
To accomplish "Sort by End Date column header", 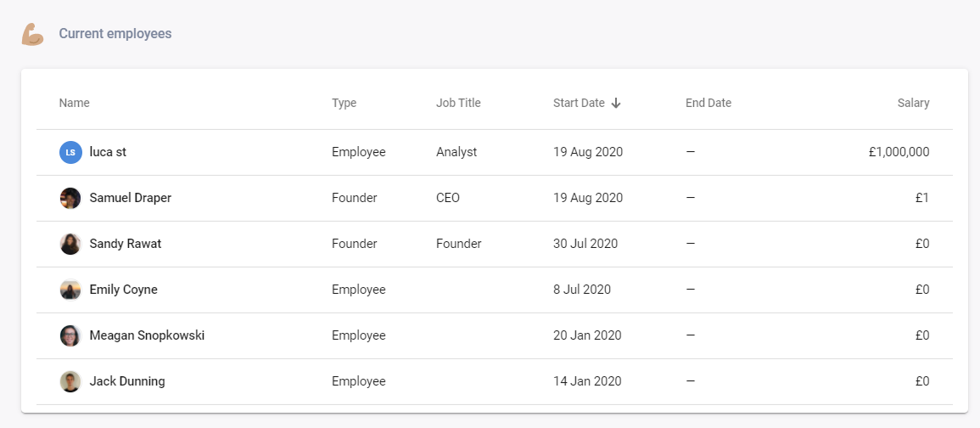I will 708,103.
